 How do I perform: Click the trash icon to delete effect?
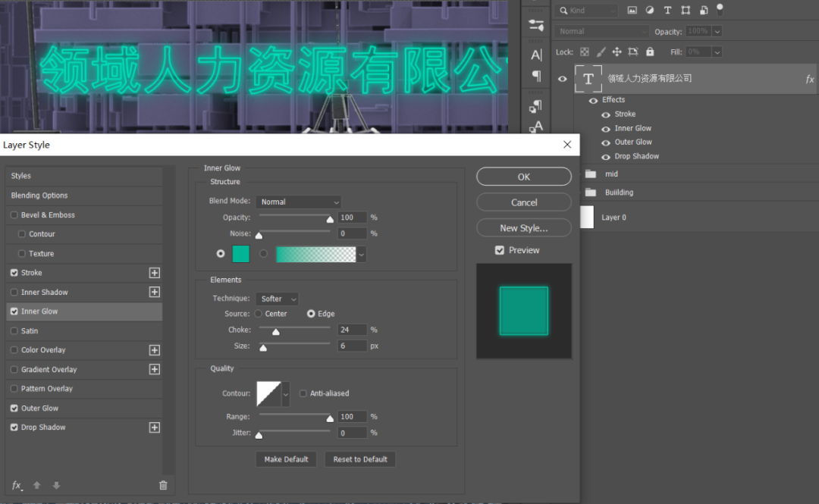pos(163,485)
